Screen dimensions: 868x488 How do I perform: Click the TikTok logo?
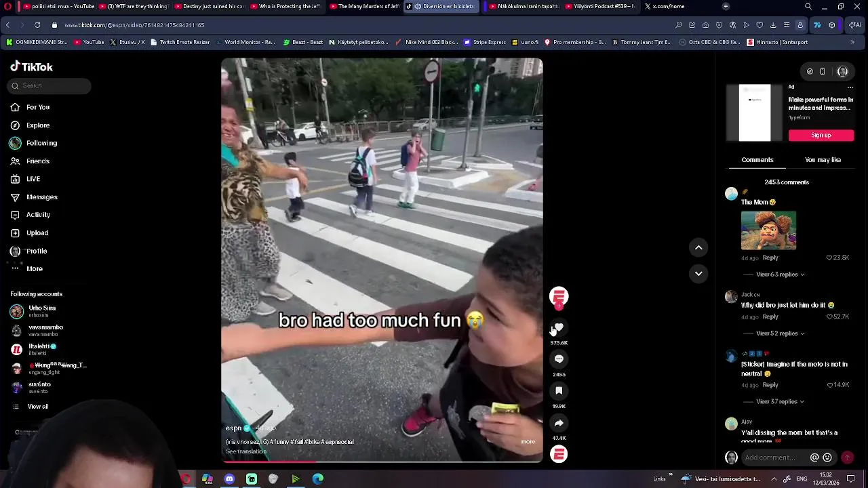[x=31, y=66]
